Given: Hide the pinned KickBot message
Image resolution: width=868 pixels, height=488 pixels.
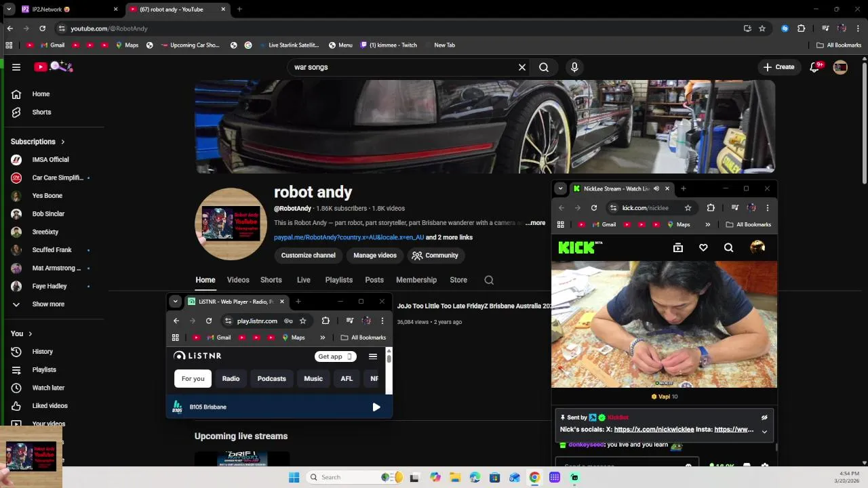Looking at the screenshot, I should [x=764, y=418].
